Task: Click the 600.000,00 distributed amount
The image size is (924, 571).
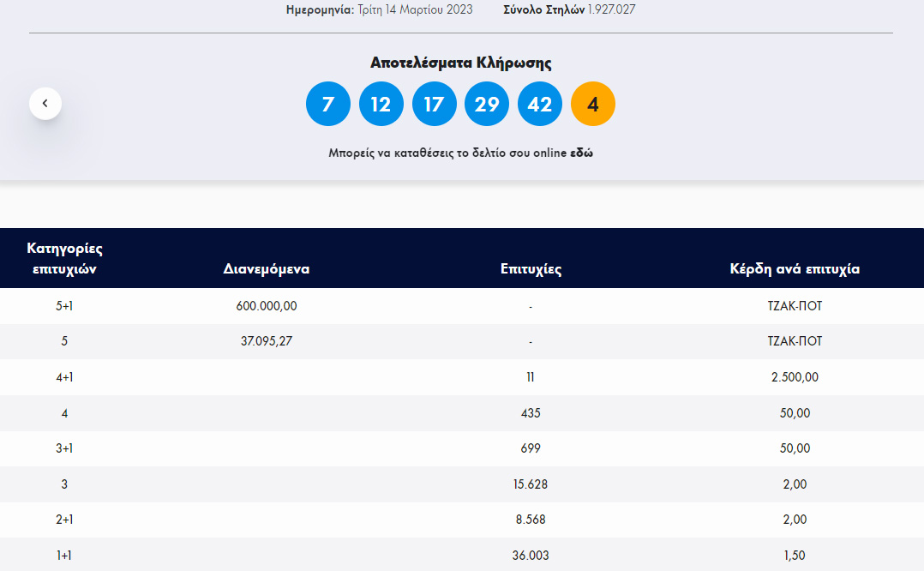Action: [267, 306]
